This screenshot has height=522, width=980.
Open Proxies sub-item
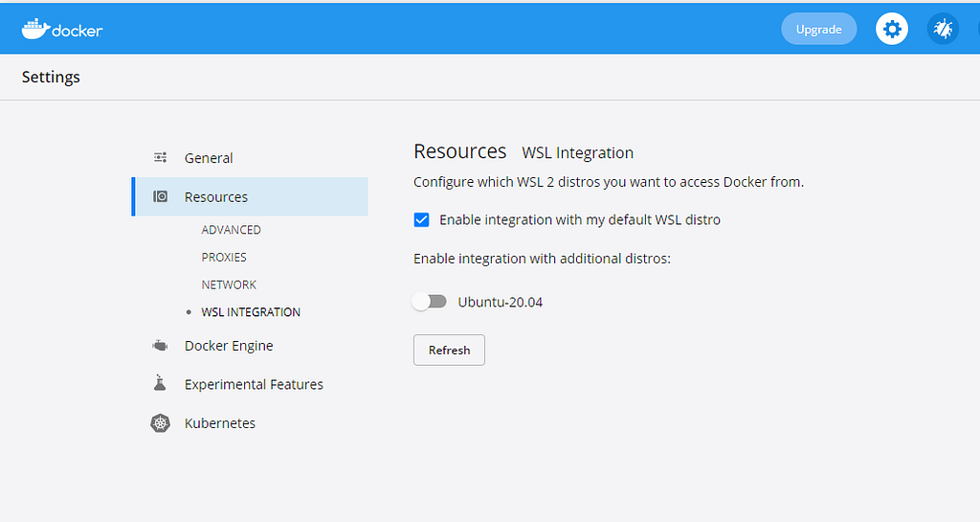click(224, 257)
